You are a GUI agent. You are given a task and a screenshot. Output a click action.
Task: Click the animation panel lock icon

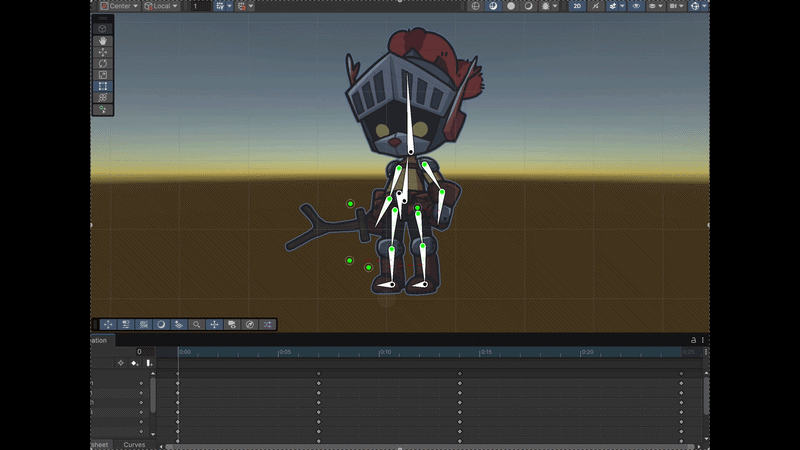tap(693, 340)
